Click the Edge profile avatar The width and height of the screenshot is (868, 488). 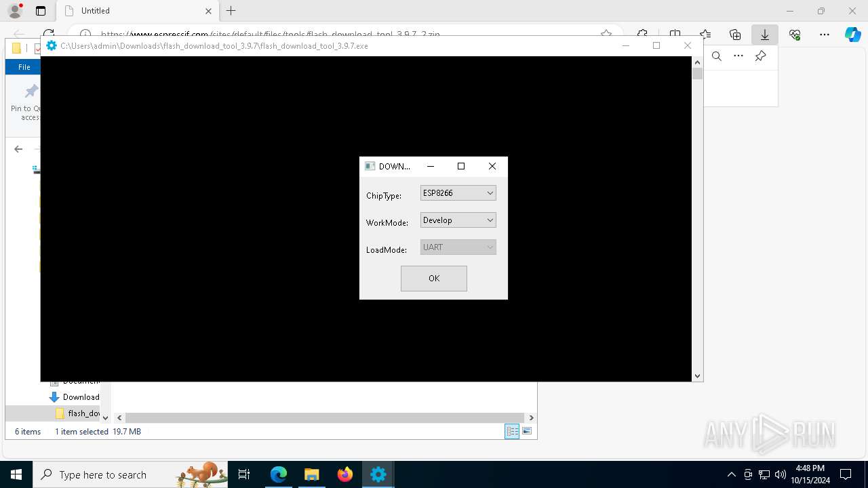pyautogui.click(x=14, y=11)
